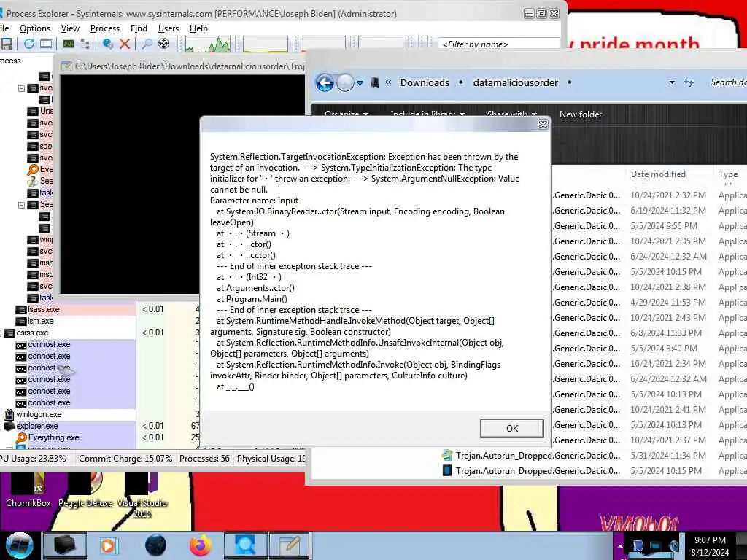Click file icon of 5/31/2024 Trojan entry
747x560 pixels.
447,455
